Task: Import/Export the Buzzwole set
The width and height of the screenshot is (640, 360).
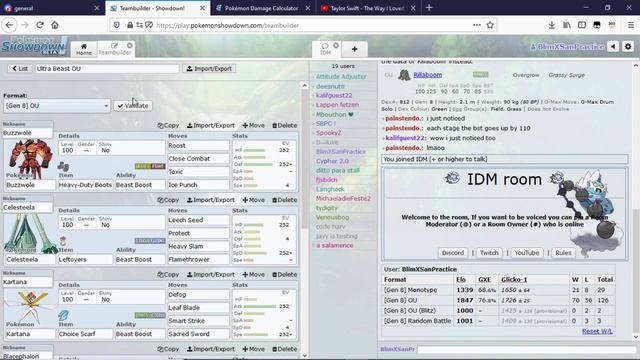Action: coord(211,125)
